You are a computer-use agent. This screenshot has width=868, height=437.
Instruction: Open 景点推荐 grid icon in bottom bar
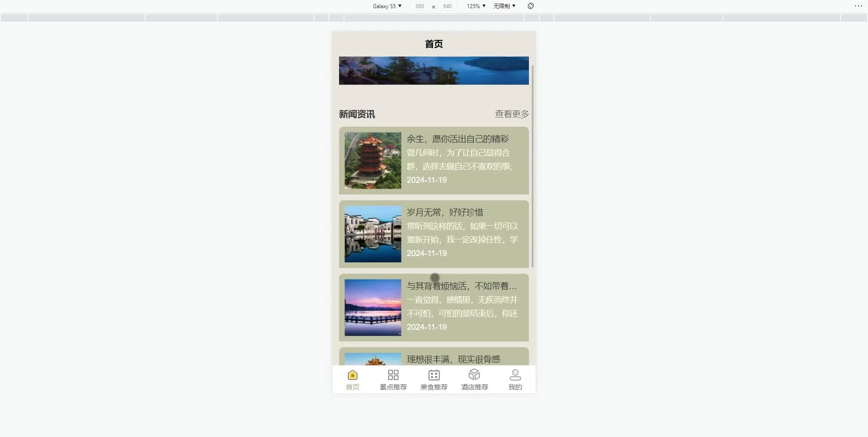point(393,375)
